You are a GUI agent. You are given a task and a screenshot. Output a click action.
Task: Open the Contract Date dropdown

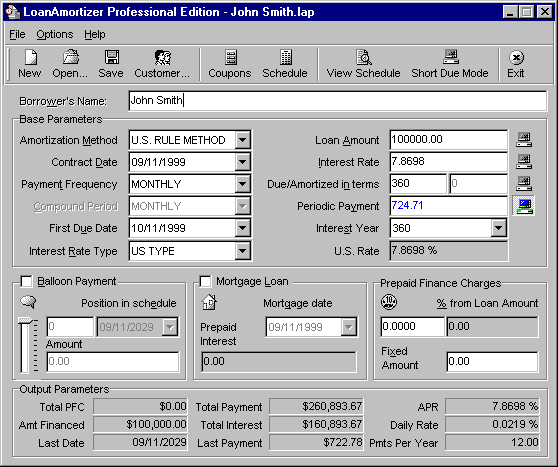242,162
